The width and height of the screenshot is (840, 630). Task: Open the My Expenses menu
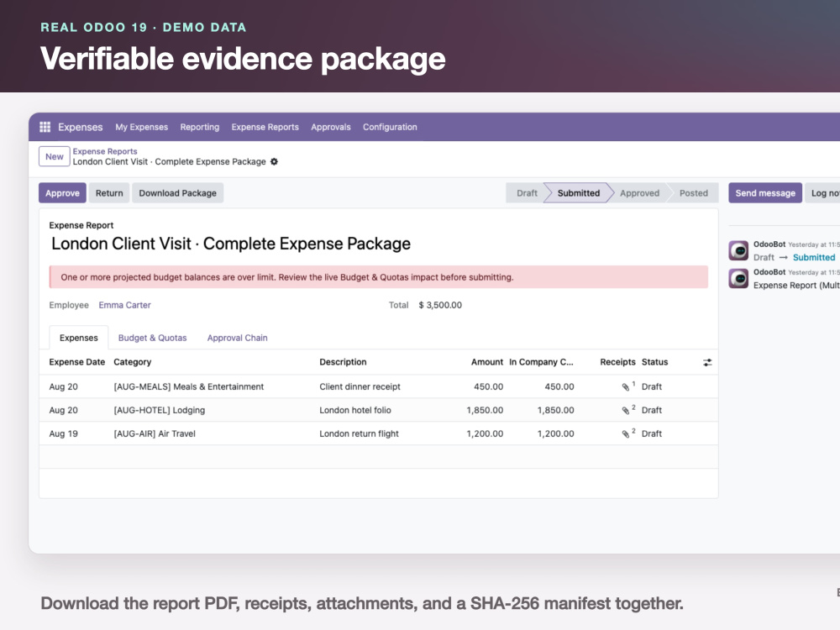pos(141,127)
